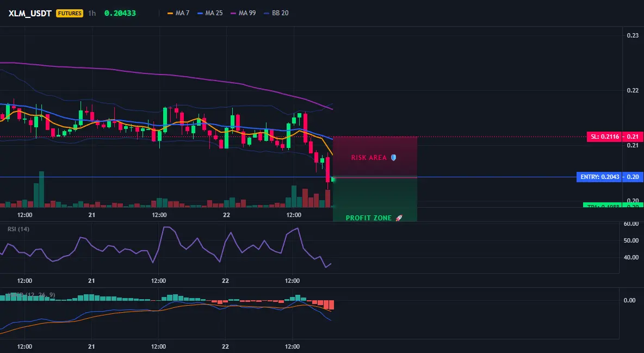Click the PROFIT ZONE text
644x353 pixels.
pos(369,218)
